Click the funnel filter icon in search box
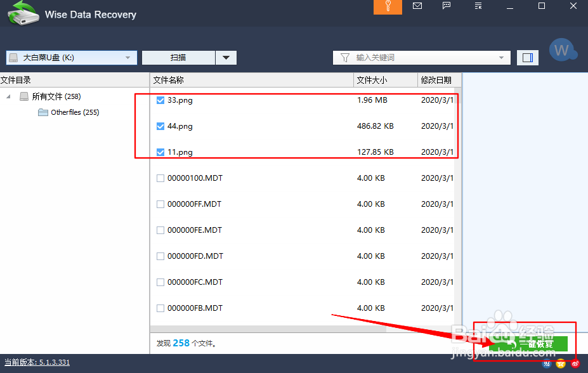 point(345,58)
